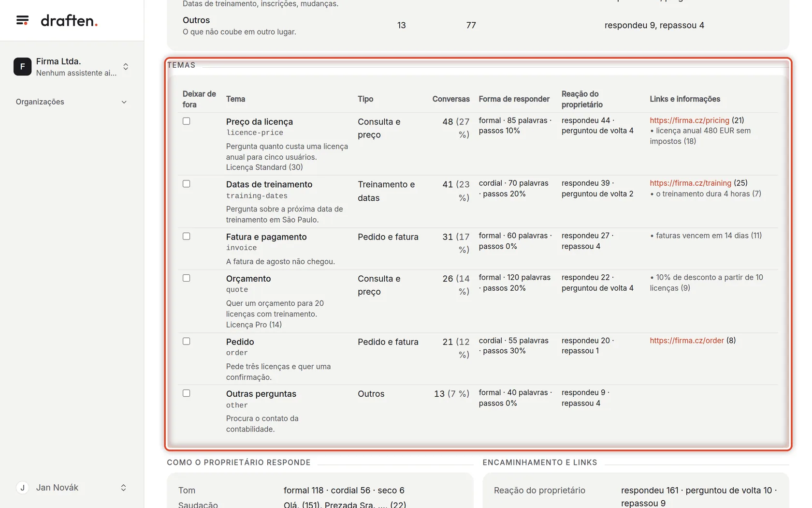Viewport: 812px width, 508px height.
Task: Click the TEMAS section heading
Action: [x=181, y=65]
